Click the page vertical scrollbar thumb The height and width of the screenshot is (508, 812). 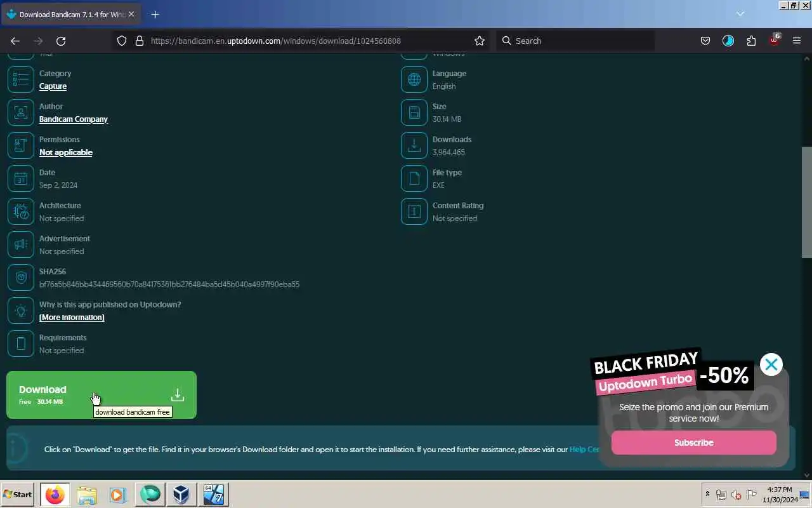click(x=806, y=202)
